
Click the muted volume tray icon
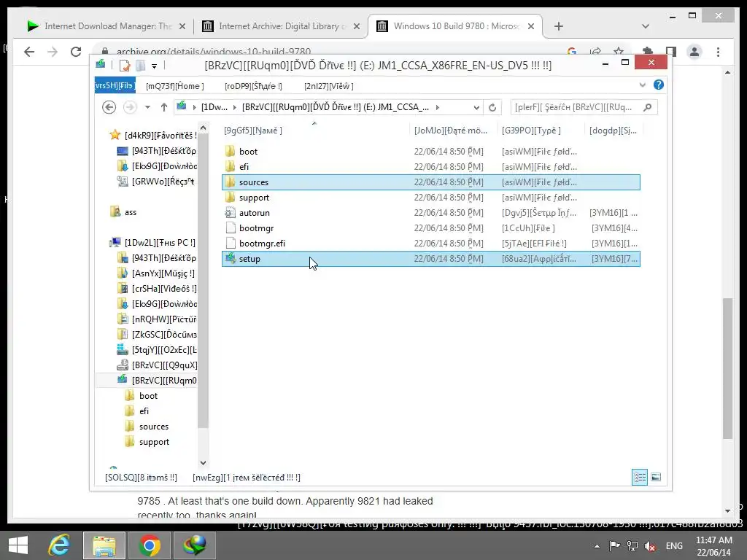pyautogui.click(x=650, y=545)
